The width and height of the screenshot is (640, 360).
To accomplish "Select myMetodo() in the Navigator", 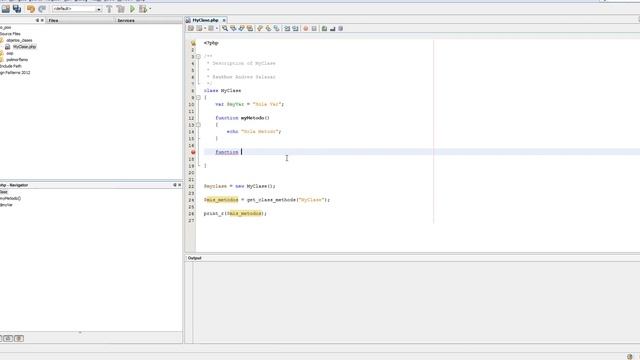I will 10,198.
